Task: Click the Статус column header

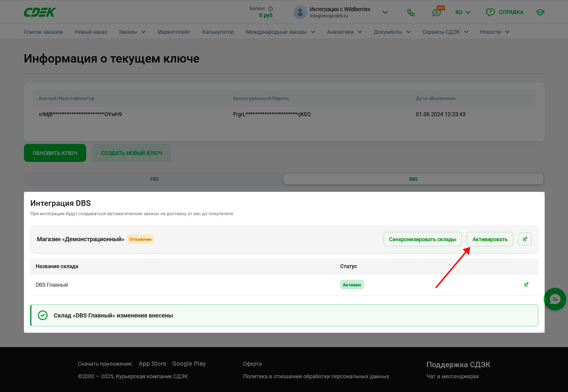Action: coord(348,266)
